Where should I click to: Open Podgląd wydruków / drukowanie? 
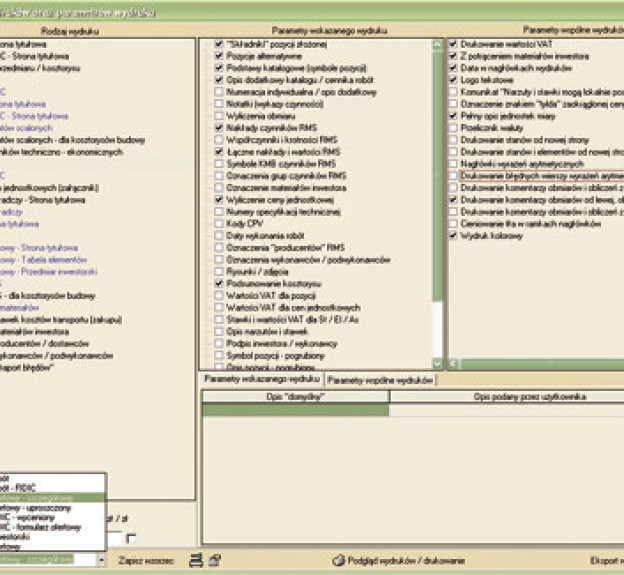tap(406, 561)
